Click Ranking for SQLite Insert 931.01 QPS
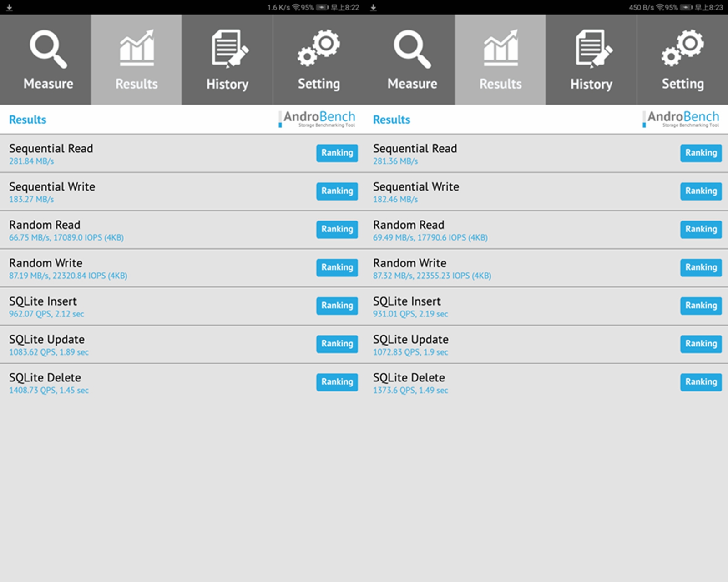Screen dimensions: 728x582 701,306
